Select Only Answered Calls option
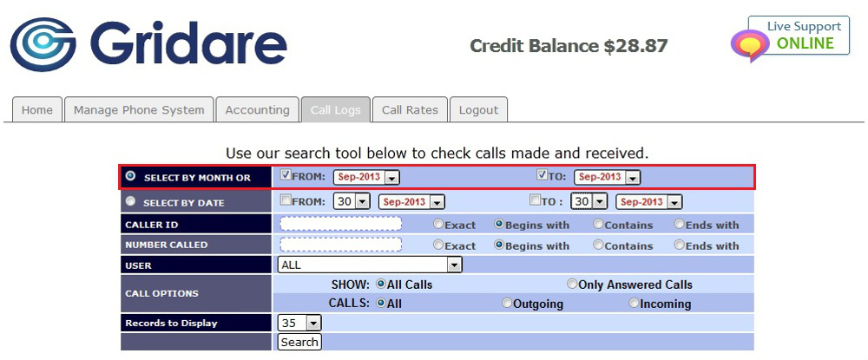Screen dimensions: 868x360 [x=572, y=284]
